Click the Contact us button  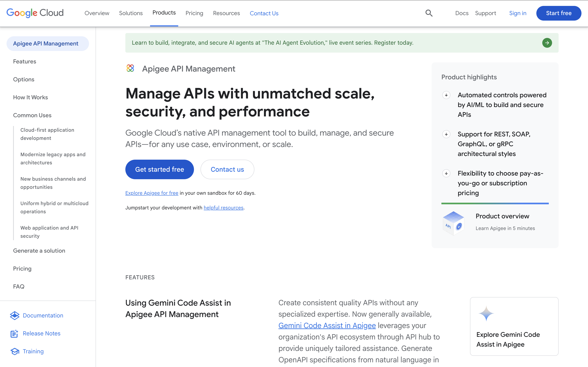pyautogui.click(x=227, y=169)
